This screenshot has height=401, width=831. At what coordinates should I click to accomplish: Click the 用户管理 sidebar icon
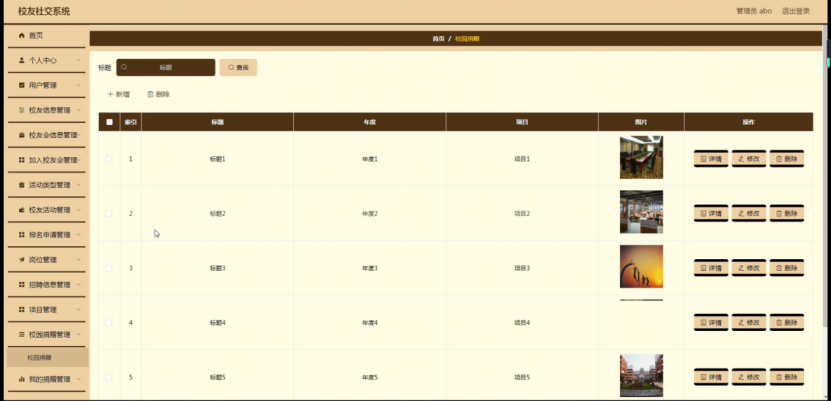pos(22,85)
